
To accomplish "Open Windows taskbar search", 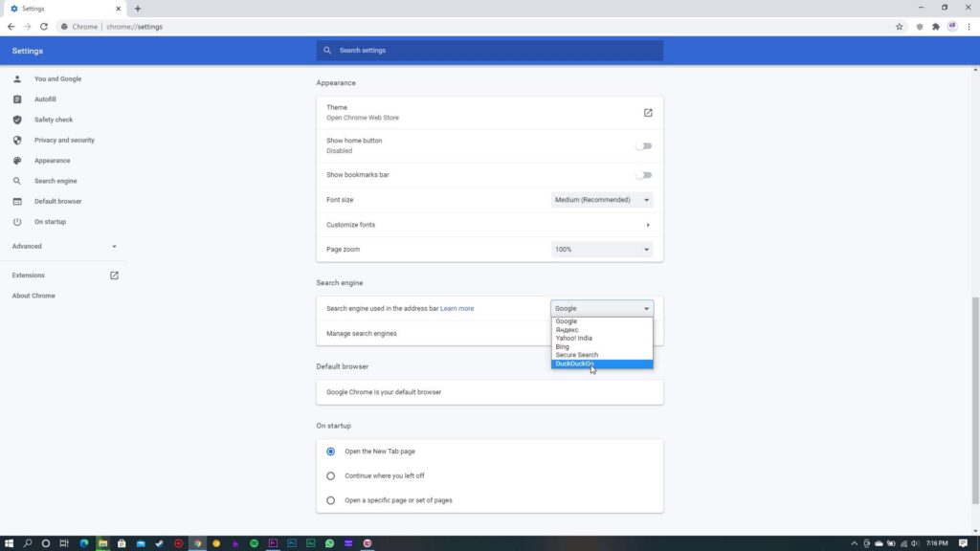I will 28,543.
